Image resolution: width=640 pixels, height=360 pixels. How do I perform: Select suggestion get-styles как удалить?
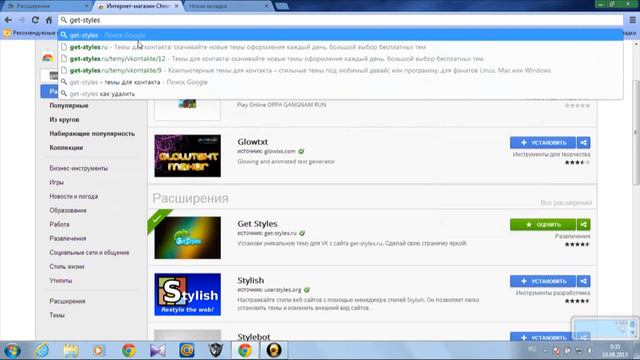[341, 93]
